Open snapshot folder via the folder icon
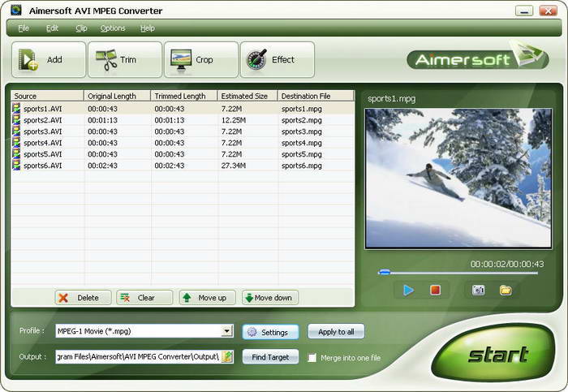The image size is (568, 392). pos(506,291)
